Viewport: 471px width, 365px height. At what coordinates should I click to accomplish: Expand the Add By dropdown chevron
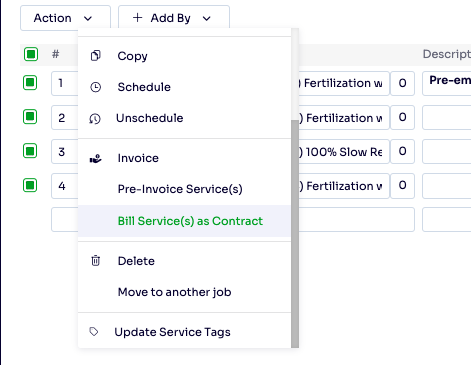[x=207, y=18]
